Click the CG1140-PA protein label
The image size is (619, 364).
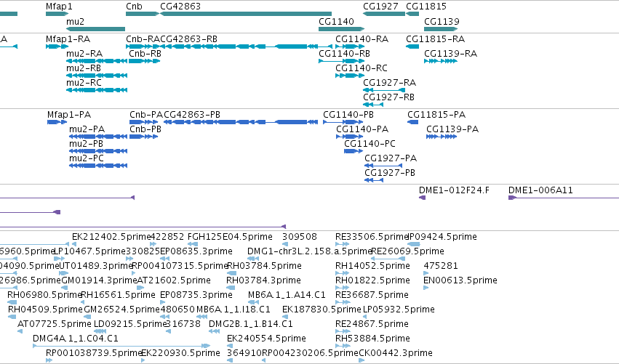pyautogui.click(x=362, y=129)
